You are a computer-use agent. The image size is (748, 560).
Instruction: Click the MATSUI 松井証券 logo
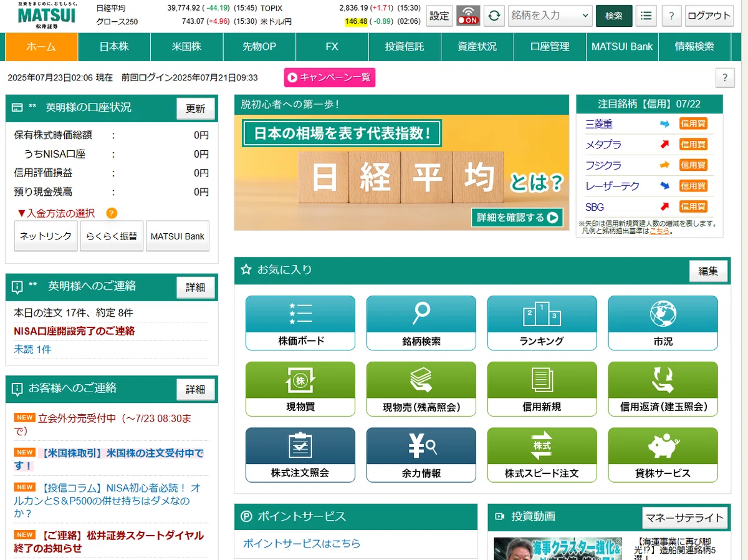coord(47,16)
